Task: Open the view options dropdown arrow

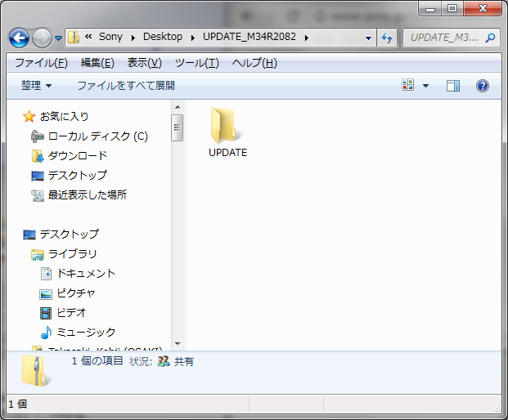Action: [425, 86]
